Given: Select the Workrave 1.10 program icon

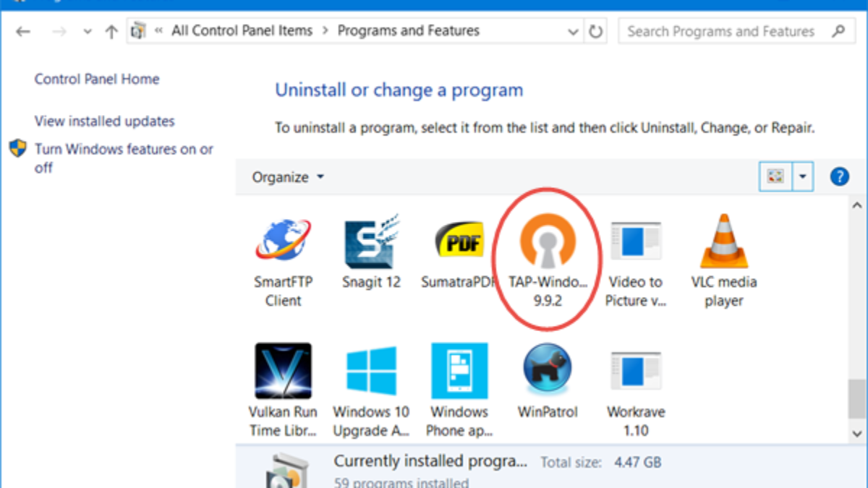Looking at the screenshot, I should (635, 372).
